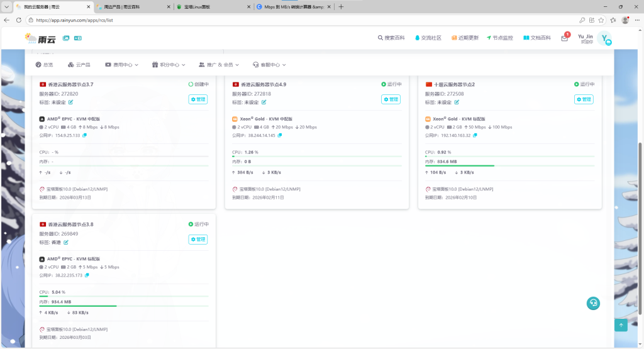The width and height of the screenshot is (644, 349).
Task: Go to the 云产品 menu item
Action: (79, 64)
